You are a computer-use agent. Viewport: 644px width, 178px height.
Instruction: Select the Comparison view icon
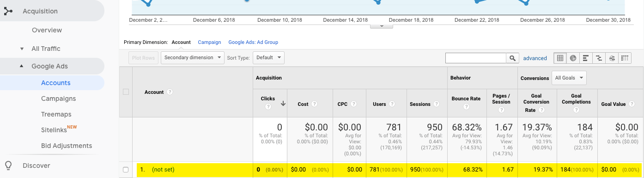(599, 58)
